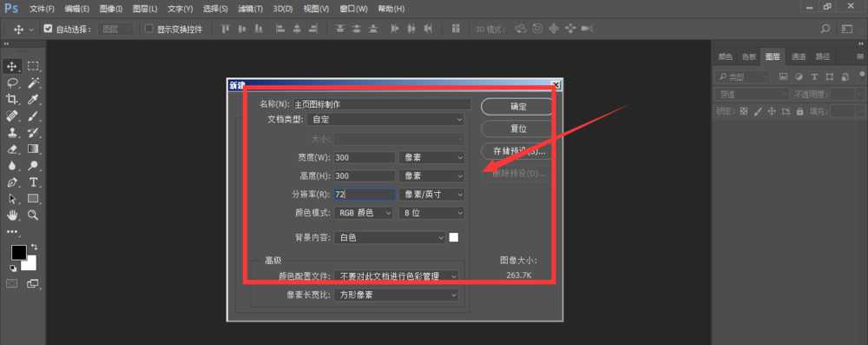
Task: Switch to the 通道 panel tab
Action: 799,56
